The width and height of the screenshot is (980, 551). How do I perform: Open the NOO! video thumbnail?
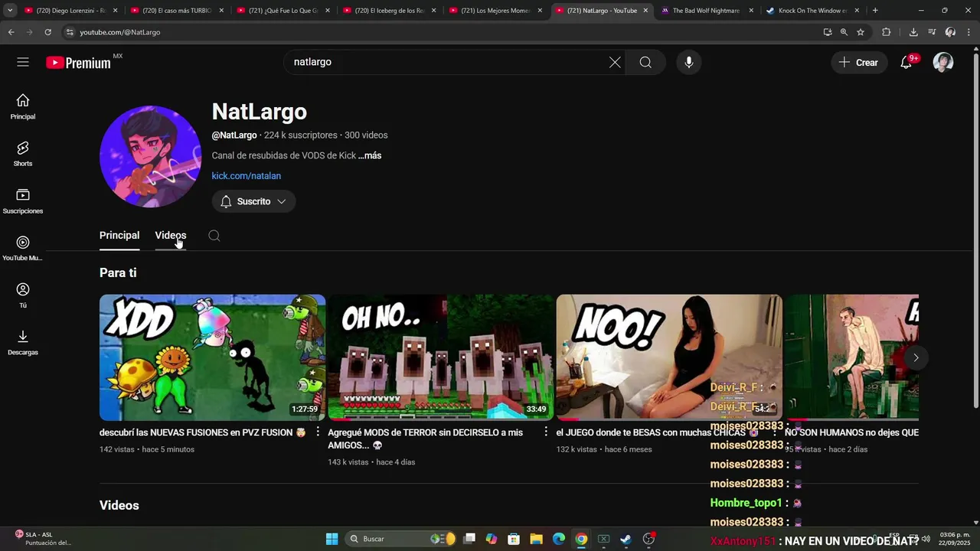tap(669, 357)
